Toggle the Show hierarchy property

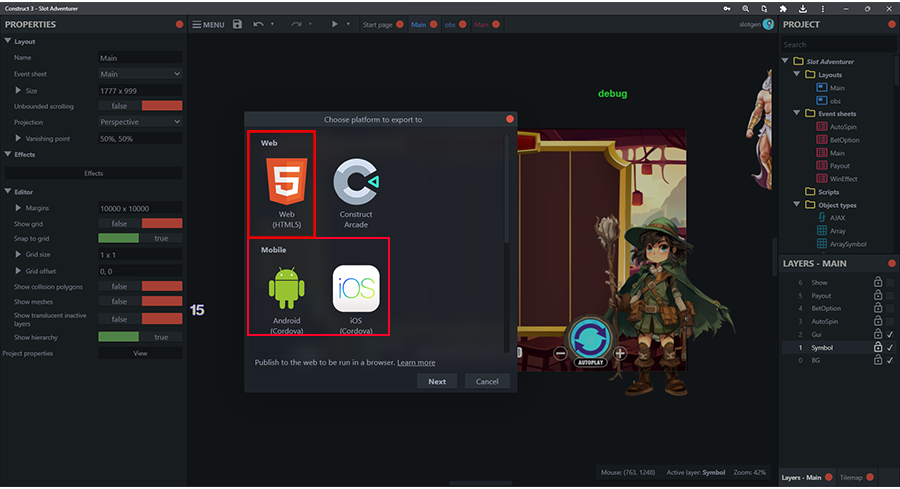140,337
